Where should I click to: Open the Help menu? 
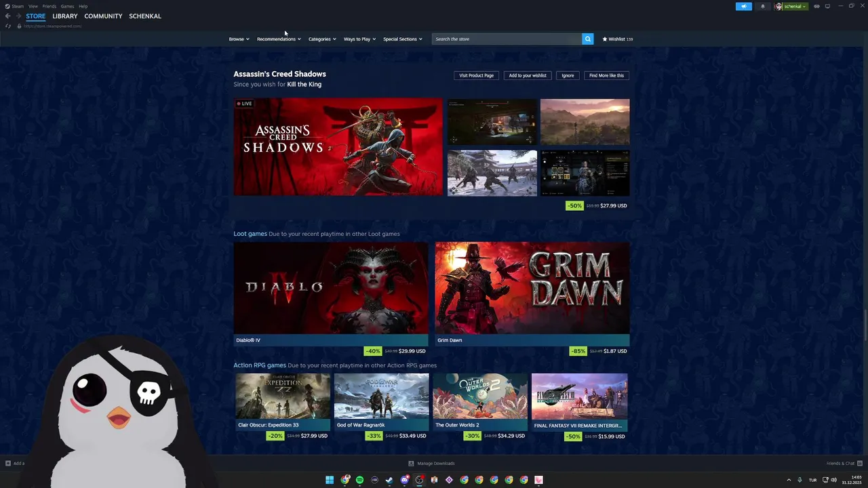click(83, 6)
